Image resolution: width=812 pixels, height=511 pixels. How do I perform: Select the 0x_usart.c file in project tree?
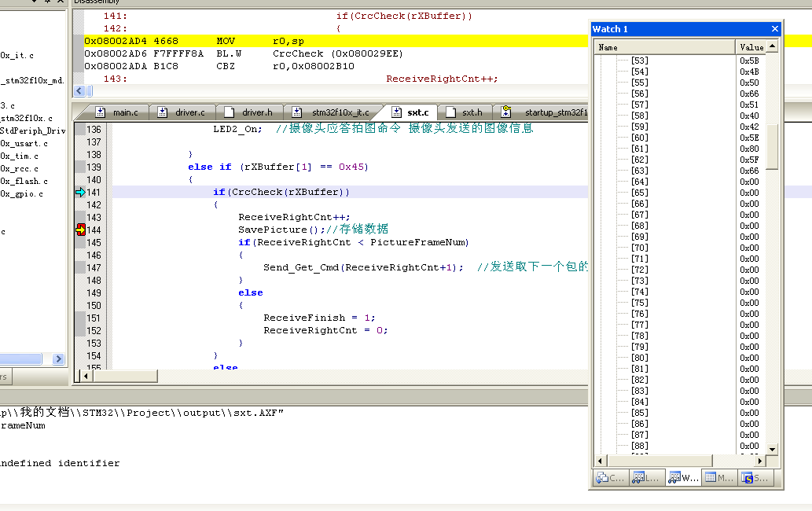[x=24, y=143]
